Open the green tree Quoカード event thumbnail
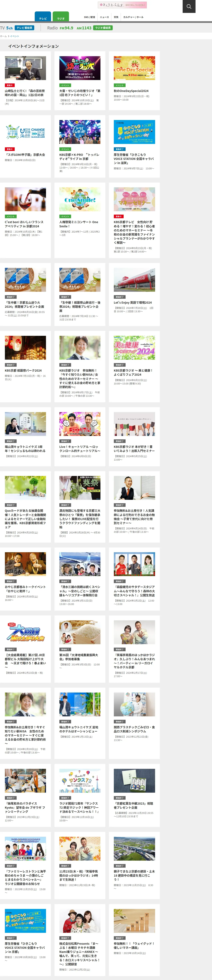 pyautogui.click(x=25, y=488)
